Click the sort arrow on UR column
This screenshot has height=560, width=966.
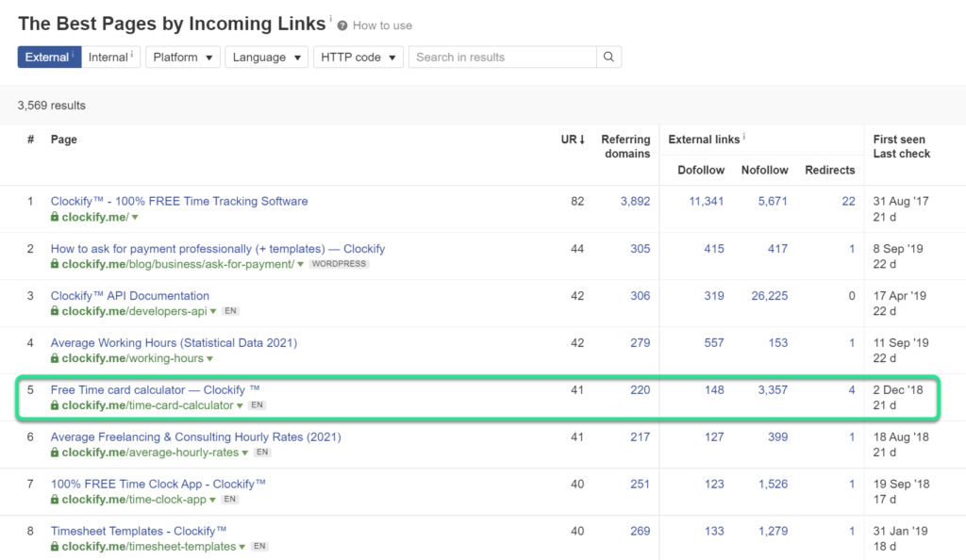581,140
